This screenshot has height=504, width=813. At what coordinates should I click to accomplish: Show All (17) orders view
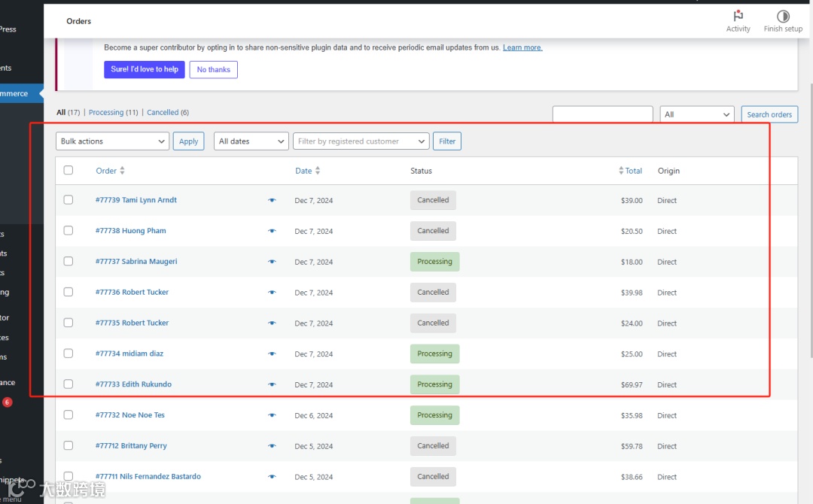pos(68,112)
